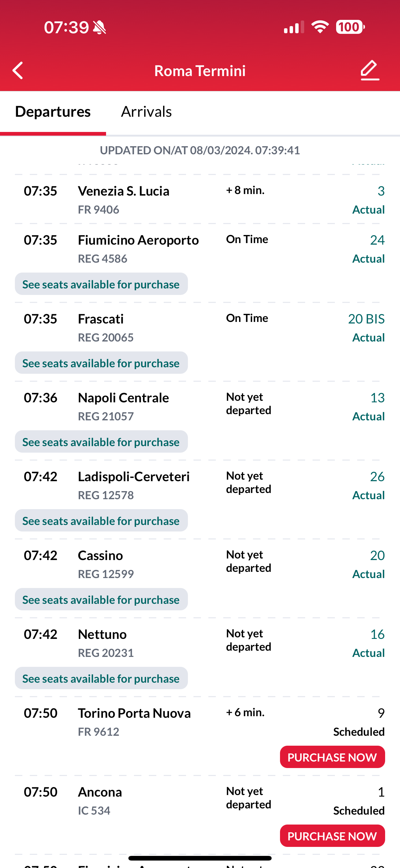The image size is (400, 868).
Task: Tap the Wi-Fi status icon
Action: pyautogui.click(x=320, y=27)
